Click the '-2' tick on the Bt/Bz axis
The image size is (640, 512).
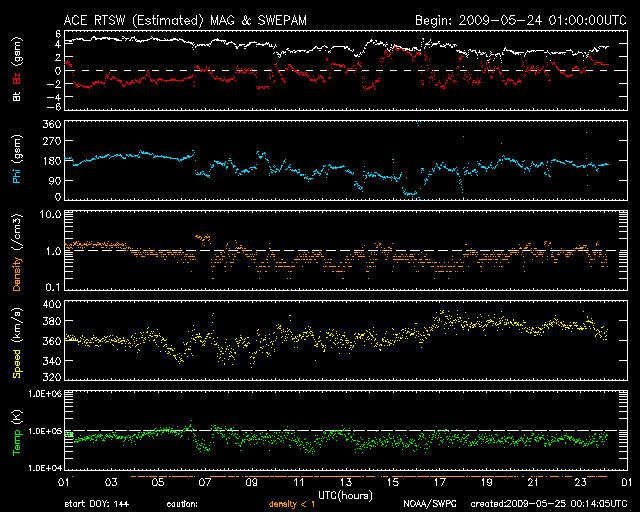pyautogui.click(x=54, y=84)
